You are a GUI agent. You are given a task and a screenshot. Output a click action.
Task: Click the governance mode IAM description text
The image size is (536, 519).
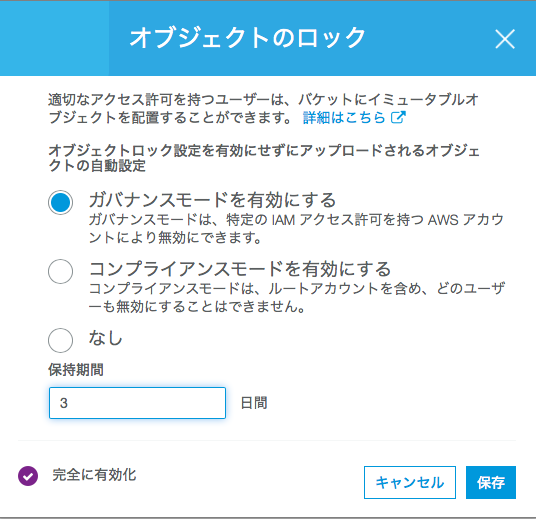(296, 228)
